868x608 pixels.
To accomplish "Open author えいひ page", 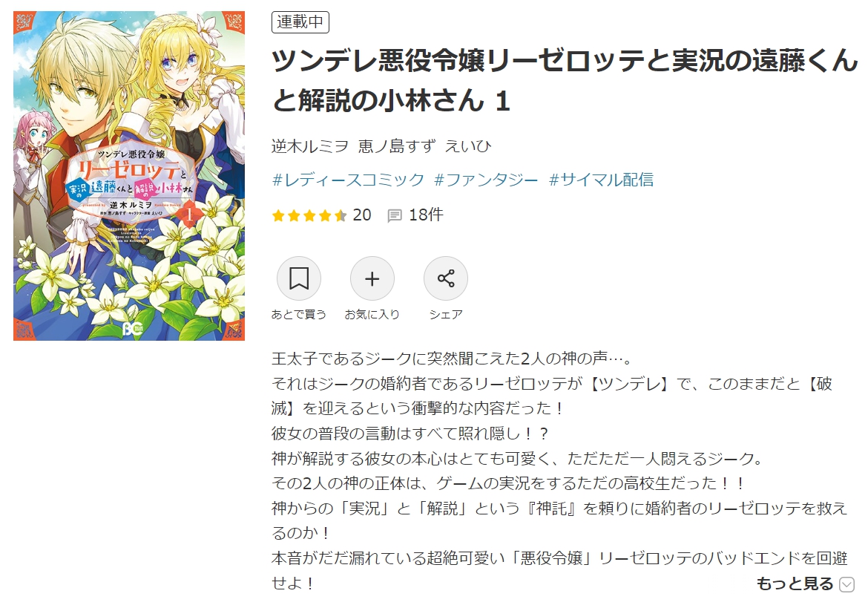I will point(468,146).
